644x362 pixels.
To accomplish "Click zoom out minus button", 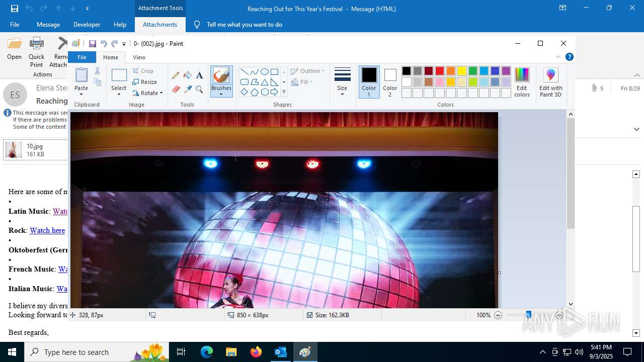I will tap(498, 315).
